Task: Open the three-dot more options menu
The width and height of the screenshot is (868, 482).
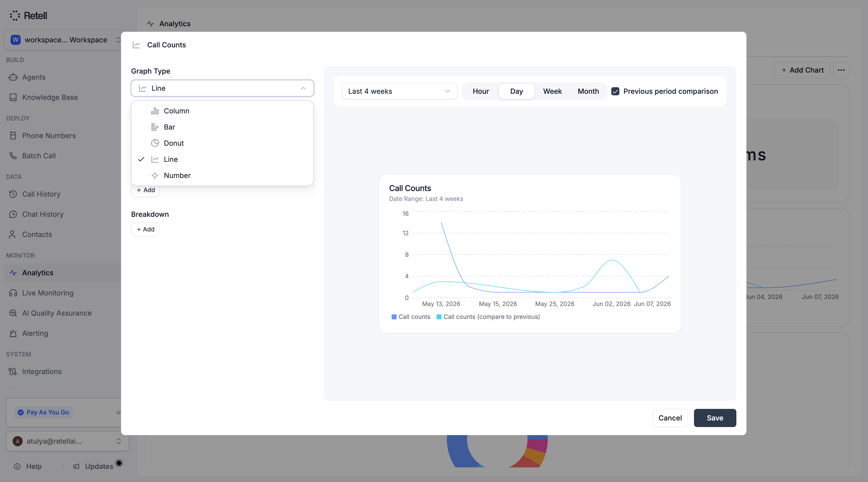Action: [841, 70]
